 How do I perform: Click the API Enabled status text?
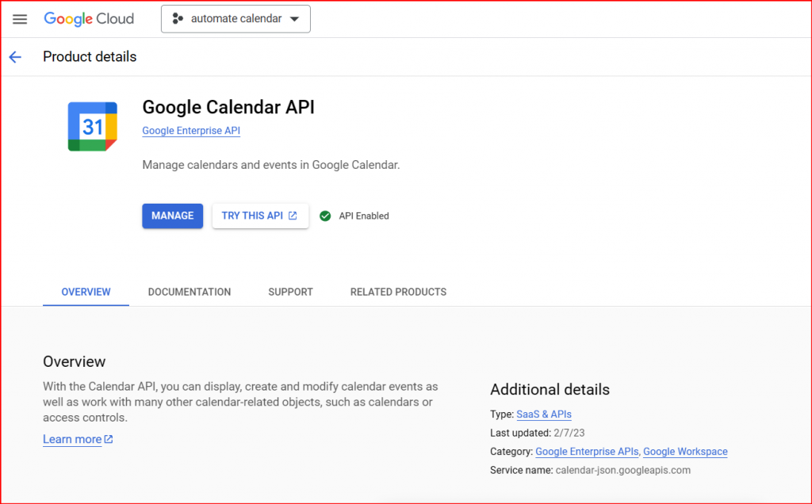(363, 216)
